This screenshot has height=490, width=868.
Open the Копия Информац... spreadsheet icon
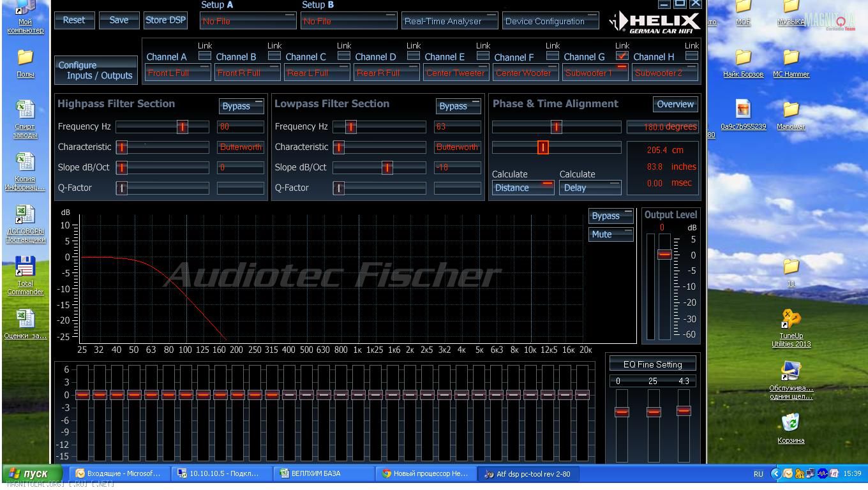pos(25,171)
